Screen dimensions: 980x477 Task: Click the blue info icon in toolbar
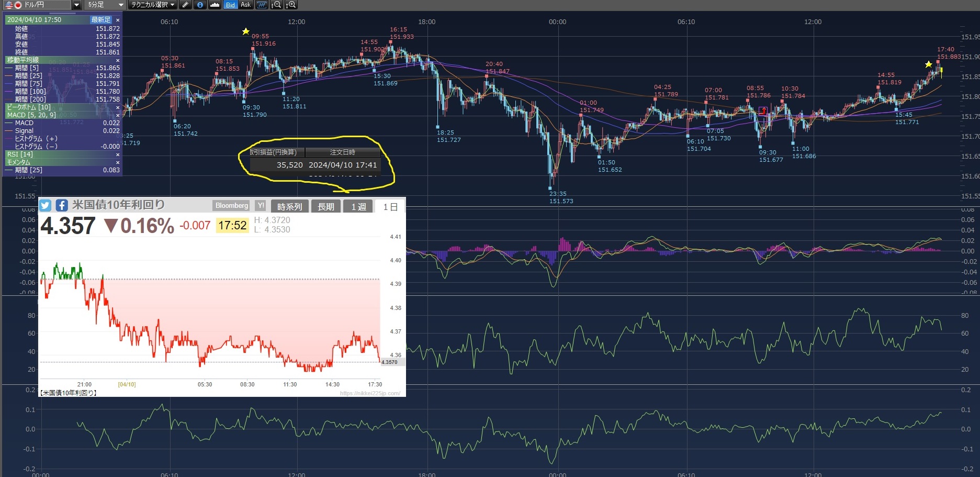200,5
